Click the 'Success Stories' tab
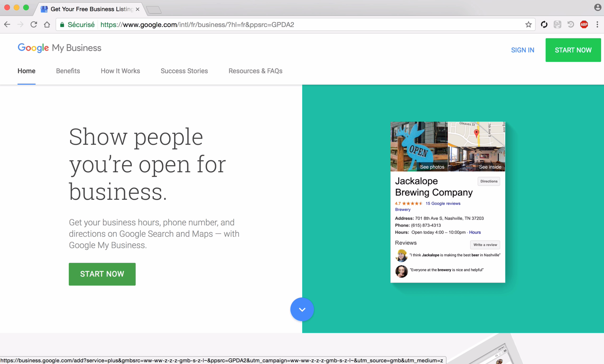This screenshot has width=604, height=364. pyautogui.click(x=184, y=71)
